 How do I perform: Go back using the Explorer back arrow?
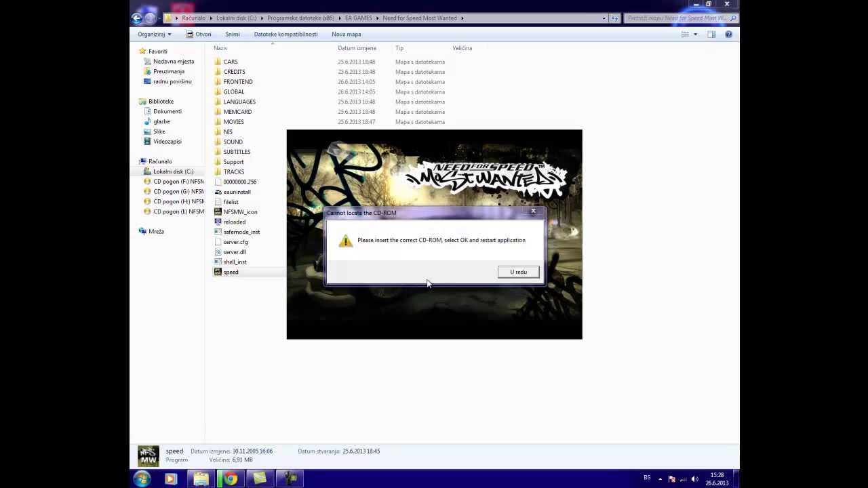(x=138, y=18)
